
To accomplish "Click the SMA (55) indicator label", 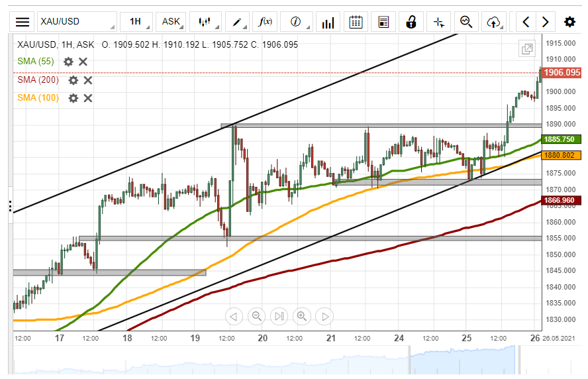I will [36, 62].
